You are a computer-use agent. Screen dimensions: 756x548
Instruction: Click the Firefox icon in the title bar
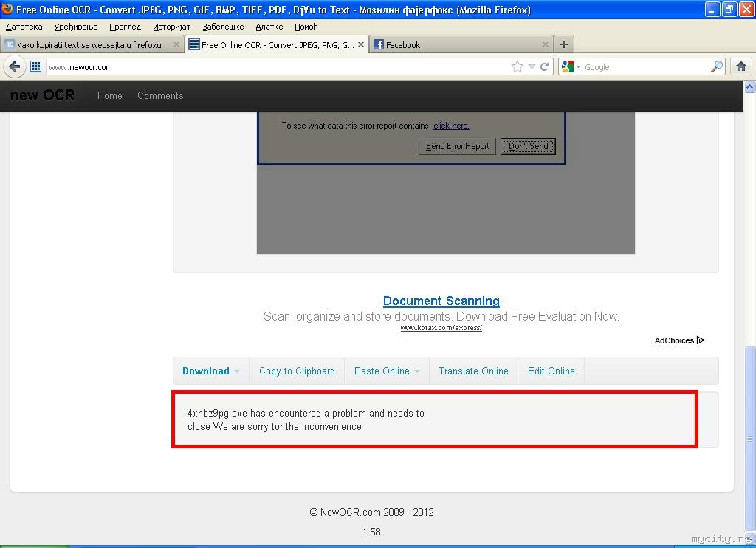pos(7,9)
